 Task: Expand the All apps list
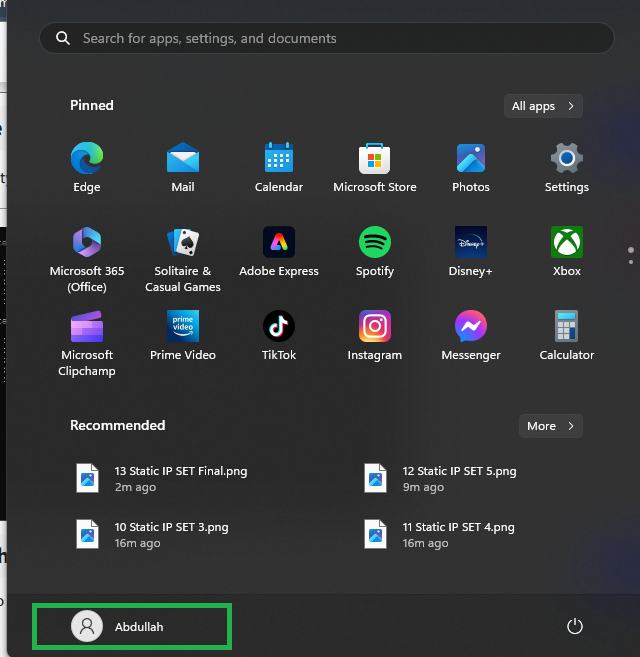click(543, 106)
